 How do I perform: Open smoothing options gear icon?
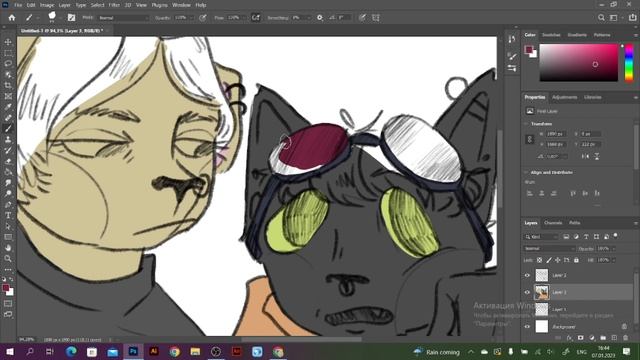[x=320, y=18]
